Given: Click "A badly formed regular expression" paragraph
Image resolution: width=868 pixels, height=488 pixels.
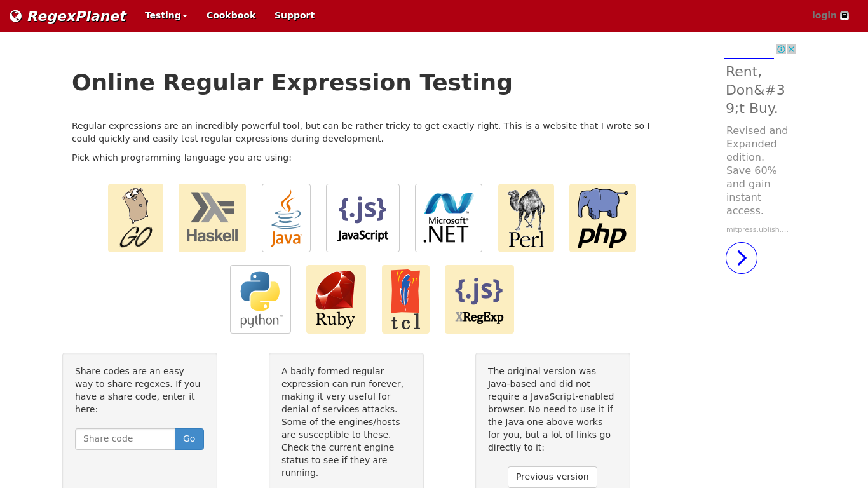Looking at the screenshot, I should tap(342, 422).
